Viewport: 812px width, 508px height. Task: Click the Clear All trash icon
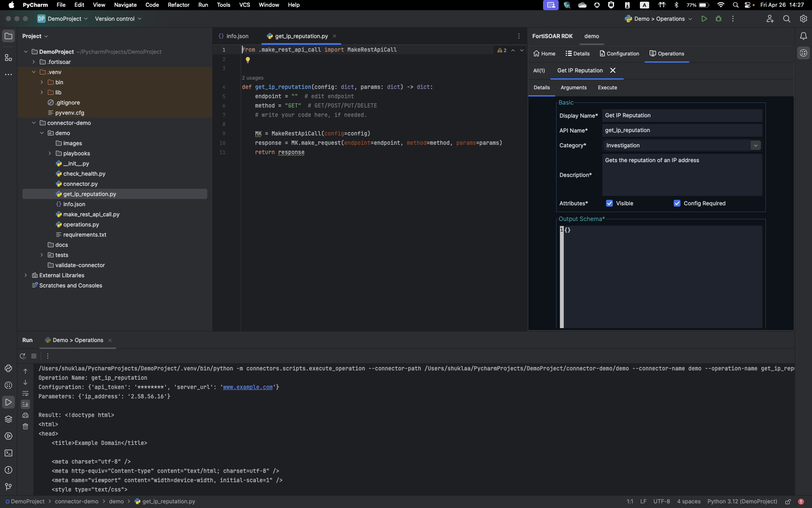coord(25,426)
